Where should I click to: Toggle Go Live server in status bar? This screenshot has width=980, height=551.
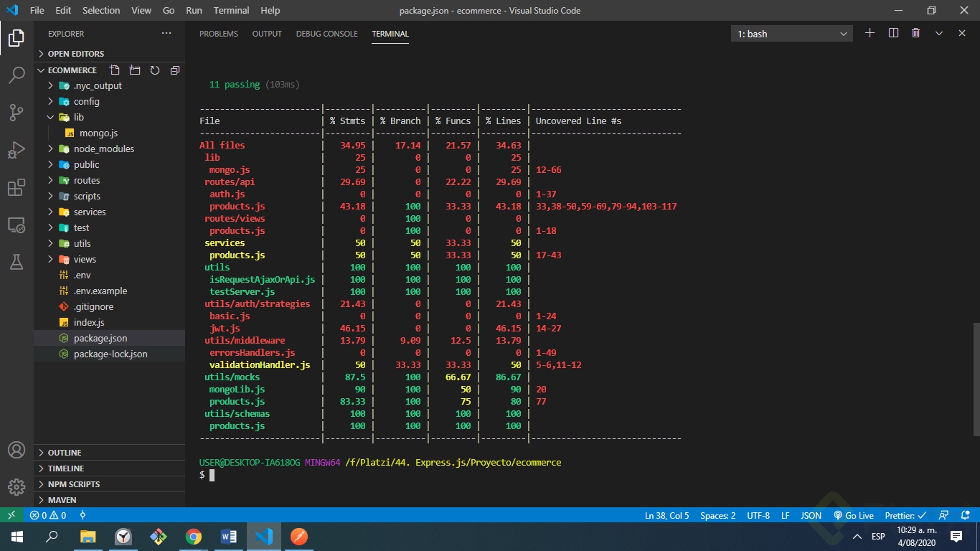854,515
